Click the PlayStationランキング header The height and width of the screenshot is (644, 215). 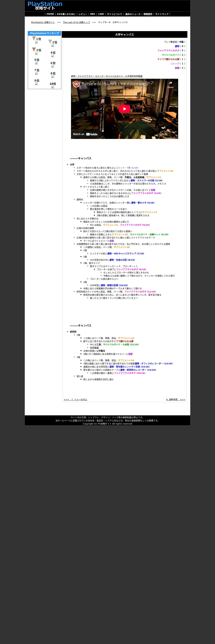point(45,33)
